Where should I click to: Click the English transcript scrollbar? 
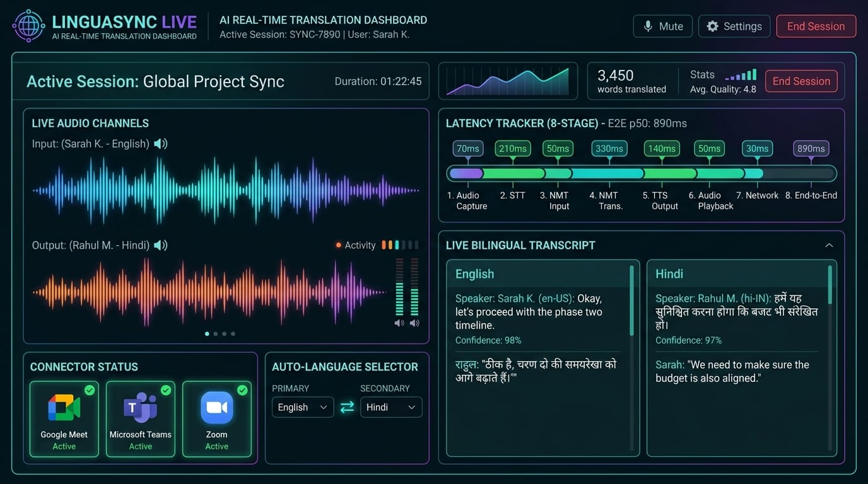(631, 300)
